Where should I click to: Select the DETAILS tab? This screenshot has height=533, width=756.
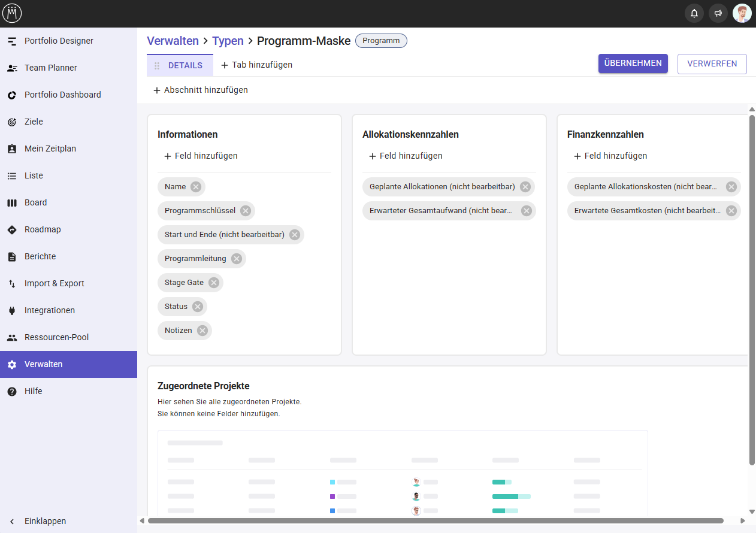coord(185,65)
